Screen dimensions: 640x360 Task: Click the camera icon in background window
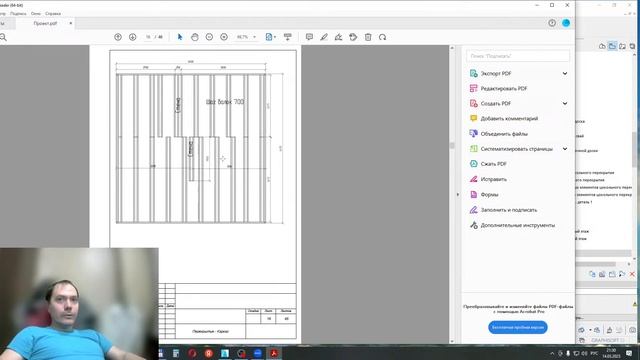click(x=632, y=330)
